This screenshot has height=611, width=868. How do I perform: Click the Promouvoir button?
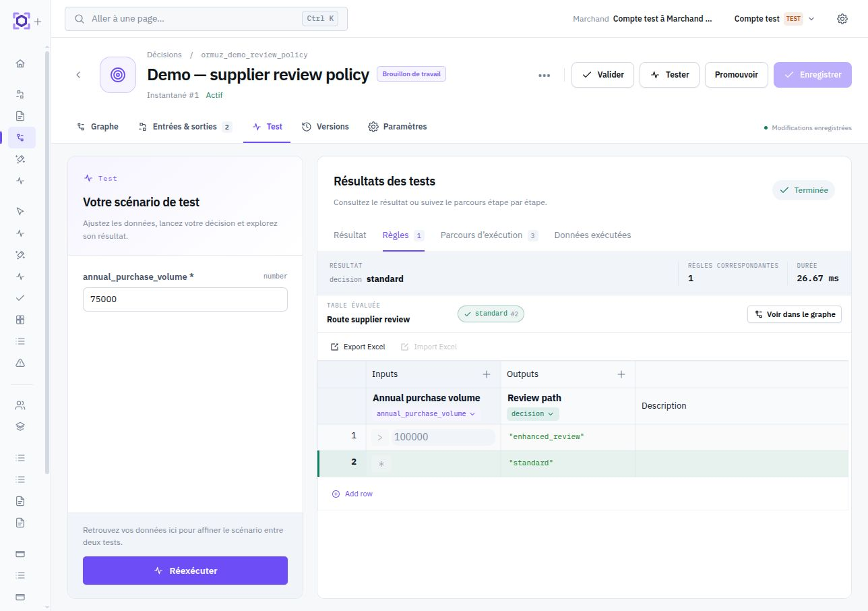[737, 75]
